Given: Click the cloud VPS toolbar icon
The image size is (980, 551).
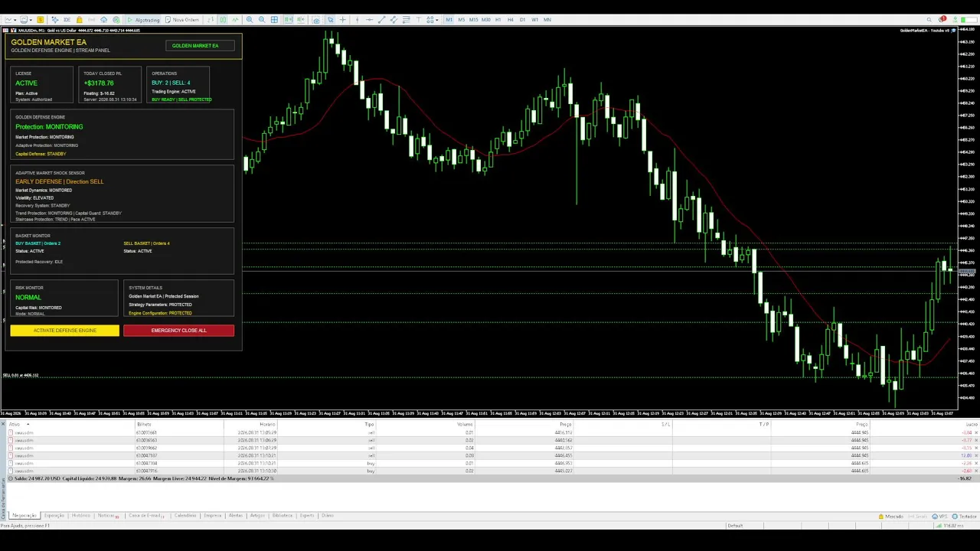Looking at the screenshot, I should (103, 20).
